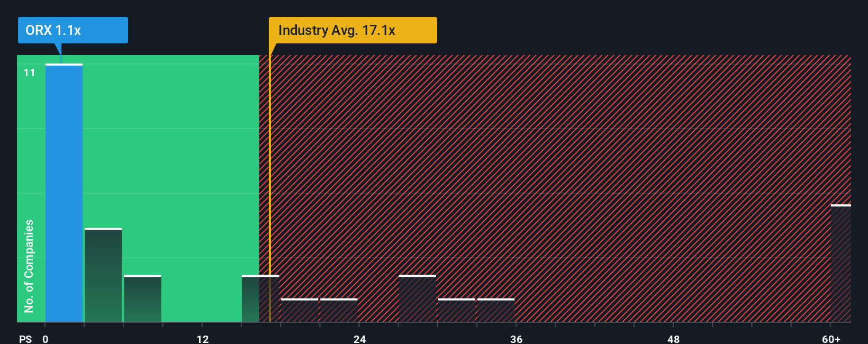The height and width of the screenshot is (344, 868).
Task: Click the 'No. of Companies' axis label
Action: pos(29,266)
